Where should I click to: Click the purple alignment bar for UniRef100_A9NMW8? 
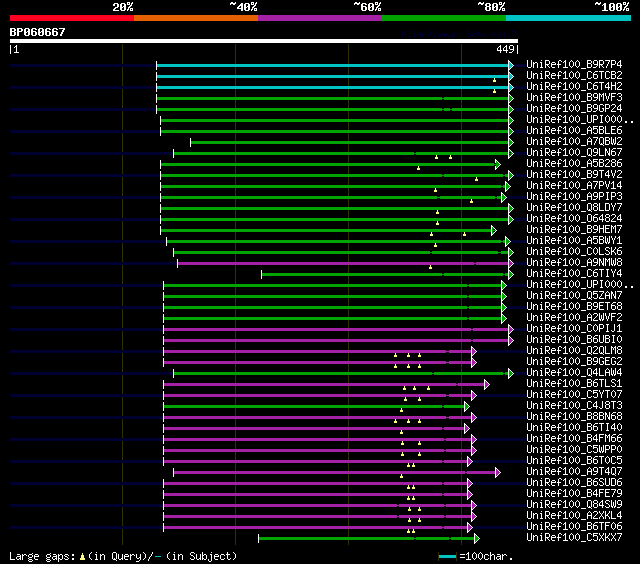click(x=343, y=264)
